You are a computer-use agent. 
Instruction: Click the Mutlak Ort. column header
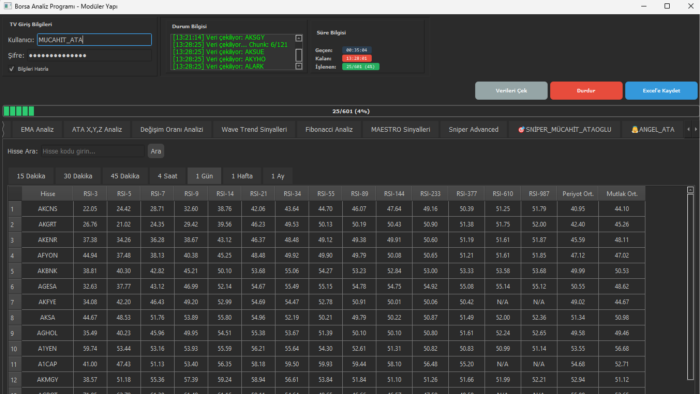[x=621, y=194]
